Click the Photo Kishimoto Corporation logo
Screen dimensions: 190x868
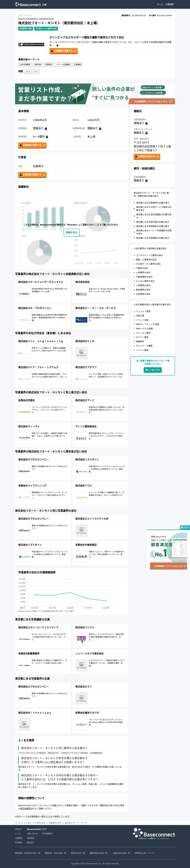tap(31, 44)
